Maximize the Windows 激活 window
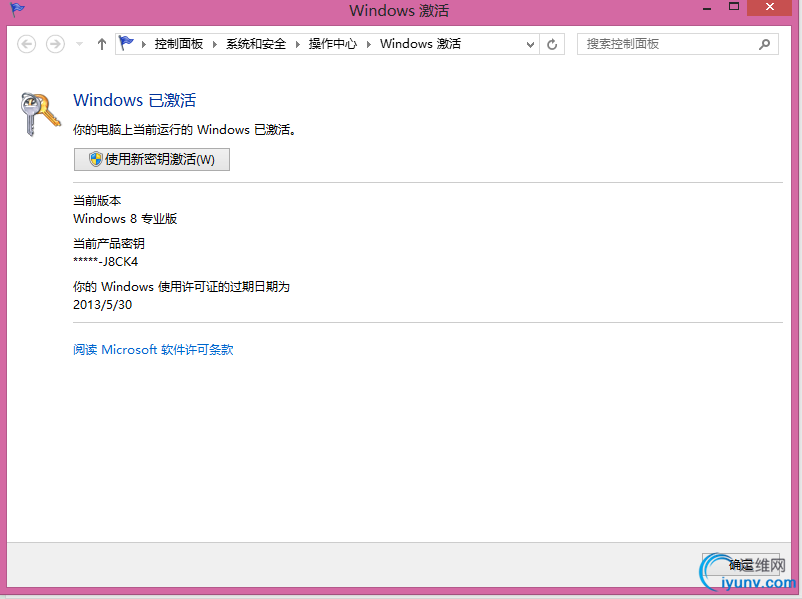The height and width of the screenshot is (599, 802). [x=734, y=7]
